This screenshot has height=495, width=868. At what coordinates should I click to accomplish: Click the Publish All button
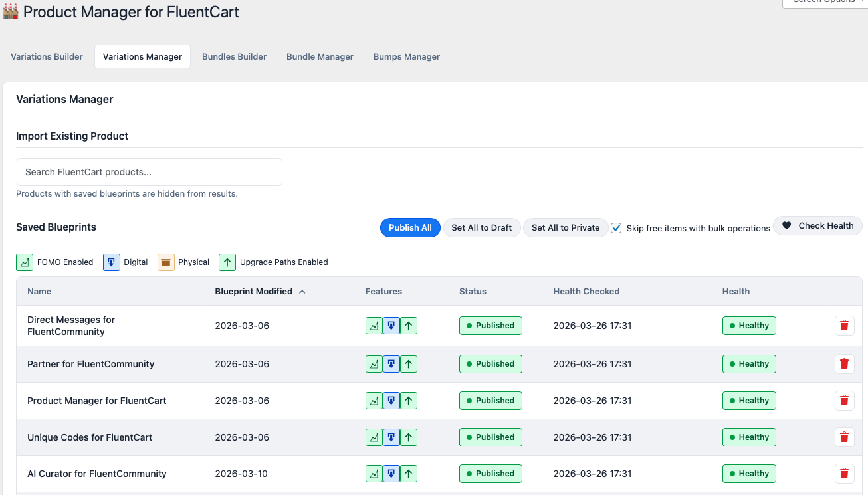click(410, 227)
